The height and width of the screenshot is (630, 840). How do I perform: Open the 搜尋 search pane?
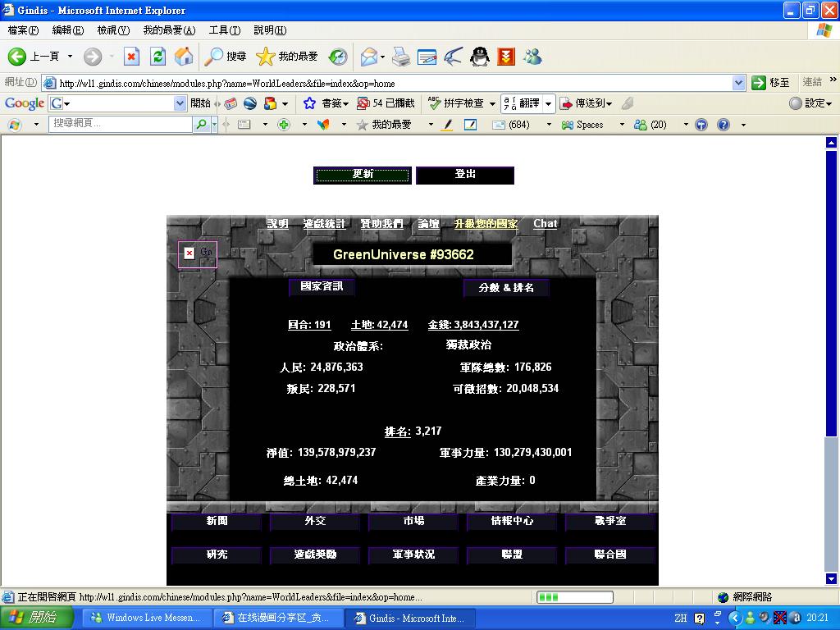pos(226,57)
